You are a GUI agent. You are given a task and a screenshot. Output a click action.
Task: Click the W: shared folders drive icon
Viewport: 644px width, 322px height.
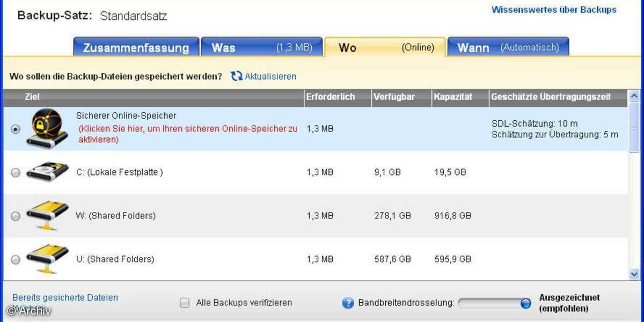(47, 215)
